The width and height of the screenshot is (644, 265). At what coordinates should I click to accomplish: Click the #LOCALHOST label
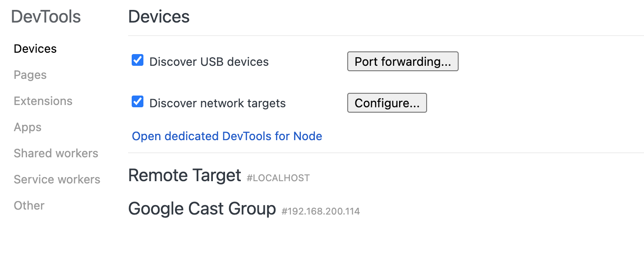pos(278,178)
